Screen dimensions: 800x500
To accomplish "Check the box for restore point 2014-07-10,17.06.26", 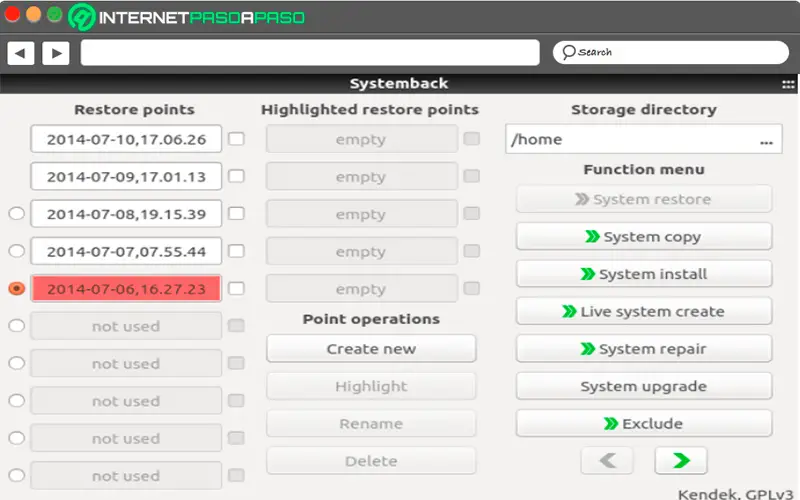I will tap(236, 139).
